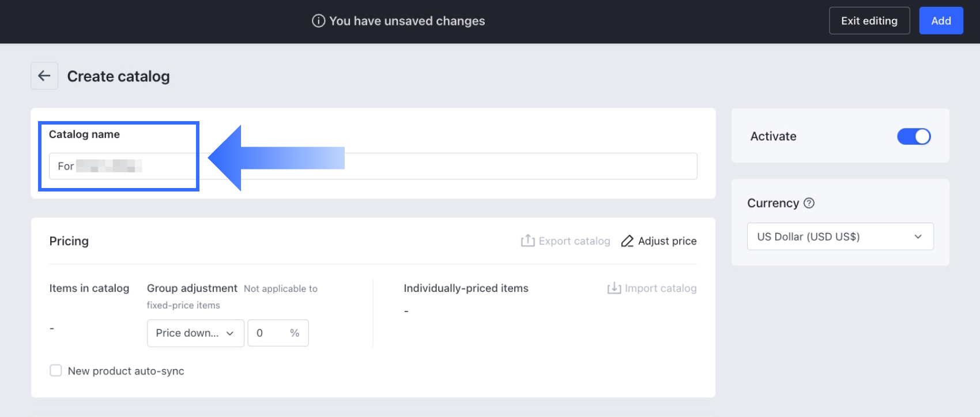Toggle the Activate switch off
Viewport: 980px width, 417px height.
(914, 136)
